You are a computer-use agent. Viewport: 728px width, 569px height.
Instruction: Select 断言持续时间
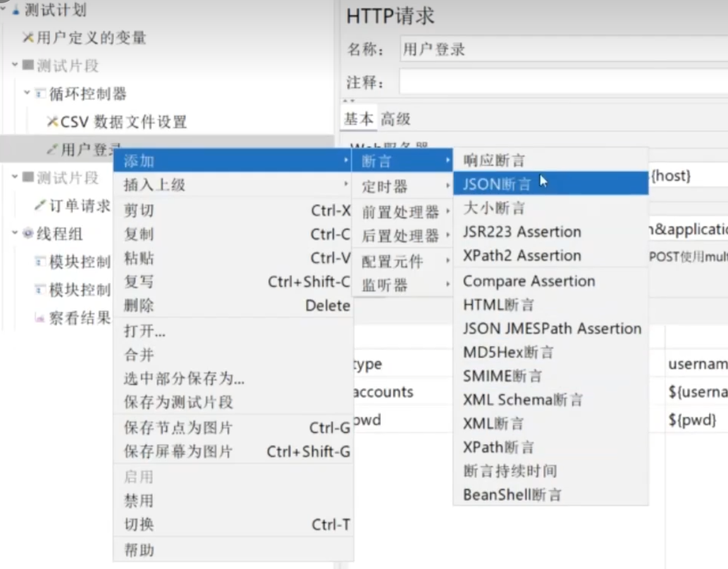[x=551, y=470]
